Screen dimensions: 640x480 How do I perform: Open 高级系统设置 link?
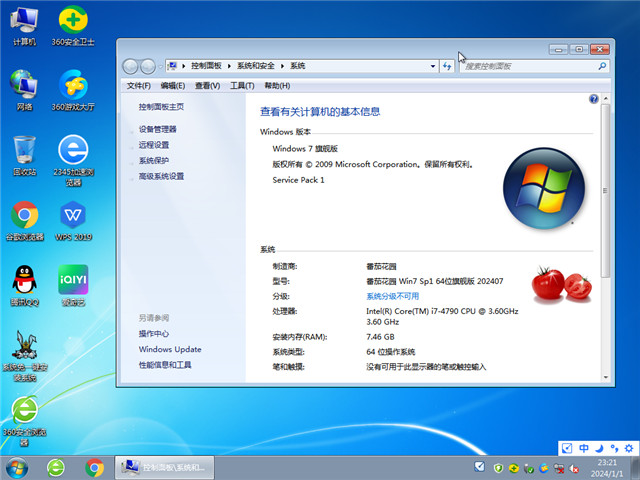(161, 176)
